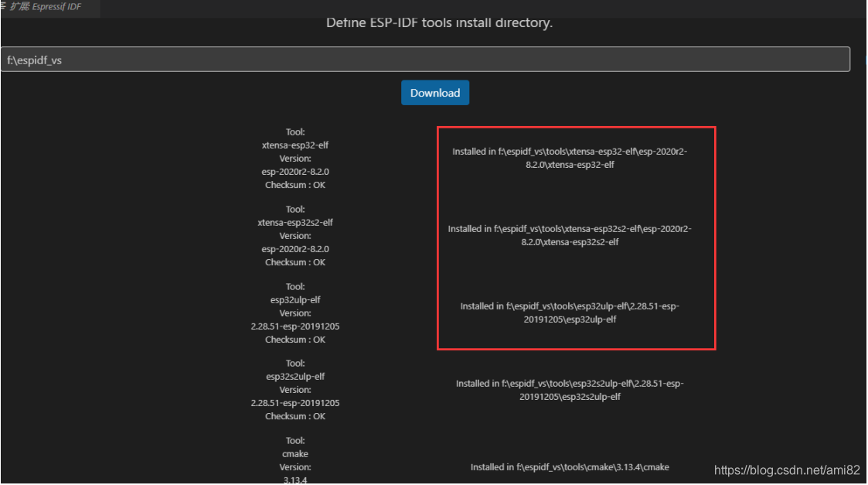Click the Download button
This screenshot has width=868, height=485.
[435, 93]
